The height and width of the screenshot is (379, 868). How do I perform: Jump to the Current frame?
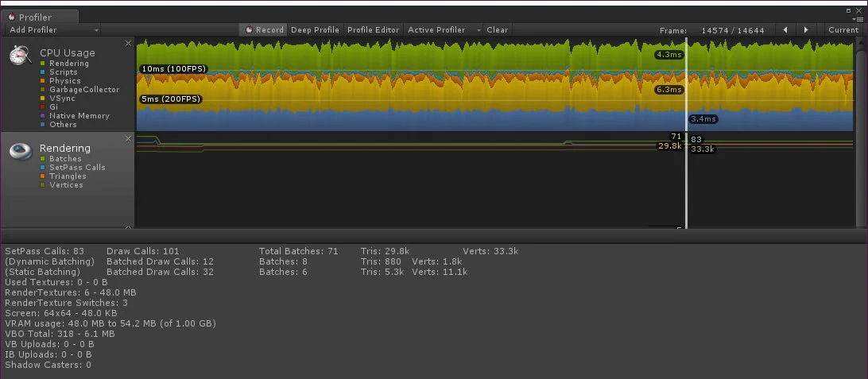pyautogui.click(x=843, y=30)
